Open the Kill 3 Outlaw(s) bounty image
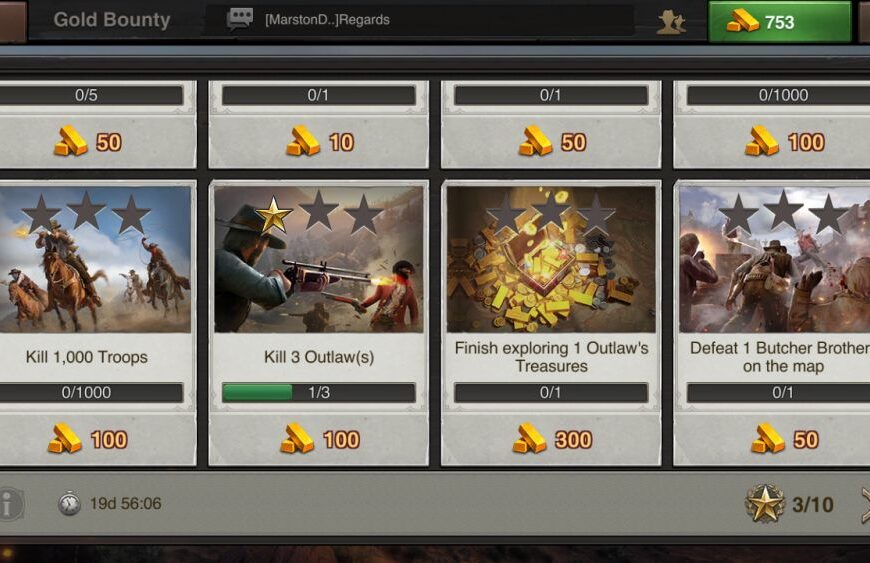 318,259
